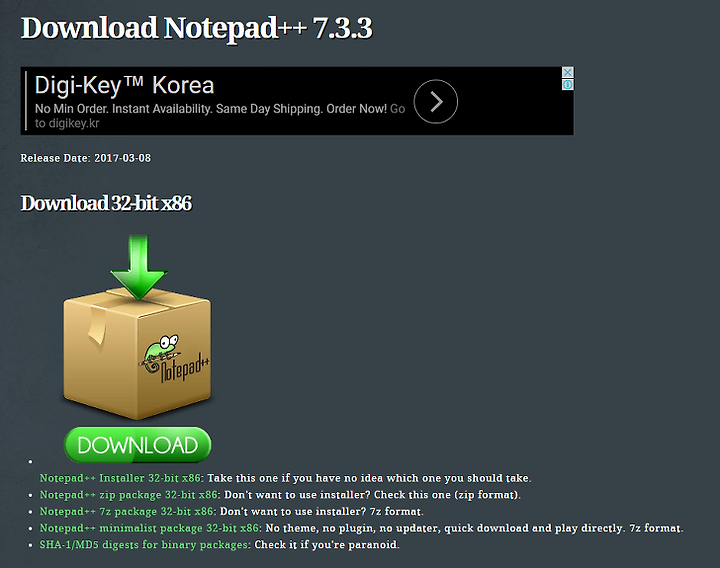Open the Digi-Key Korea ad title

tap(124, 85)
